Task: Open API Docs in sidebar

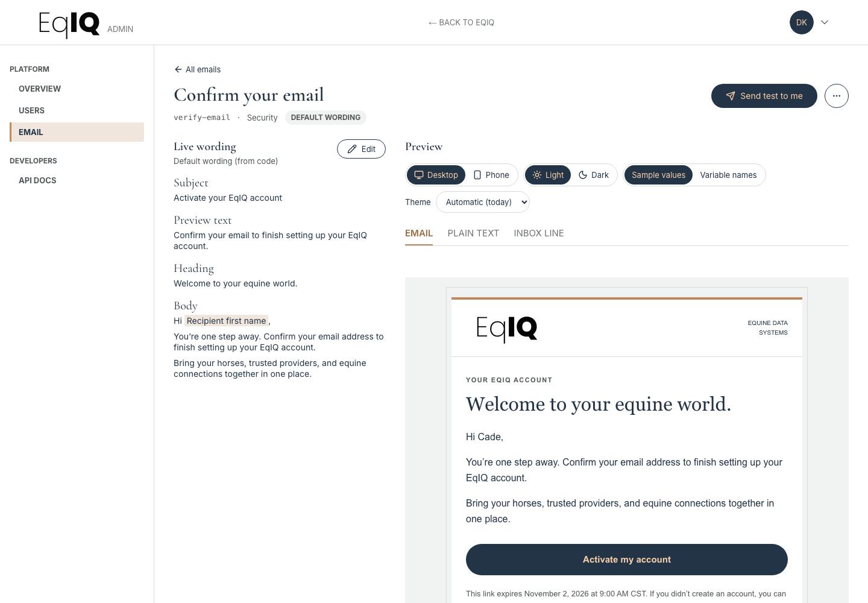Action: pyautogui.click(x=77, y=180)
